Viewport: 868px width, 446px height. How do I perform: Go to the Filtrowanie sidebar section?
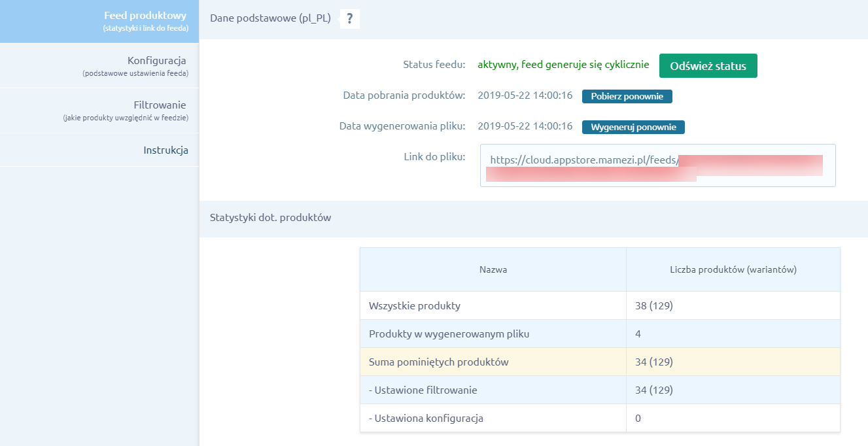[99, 111]
